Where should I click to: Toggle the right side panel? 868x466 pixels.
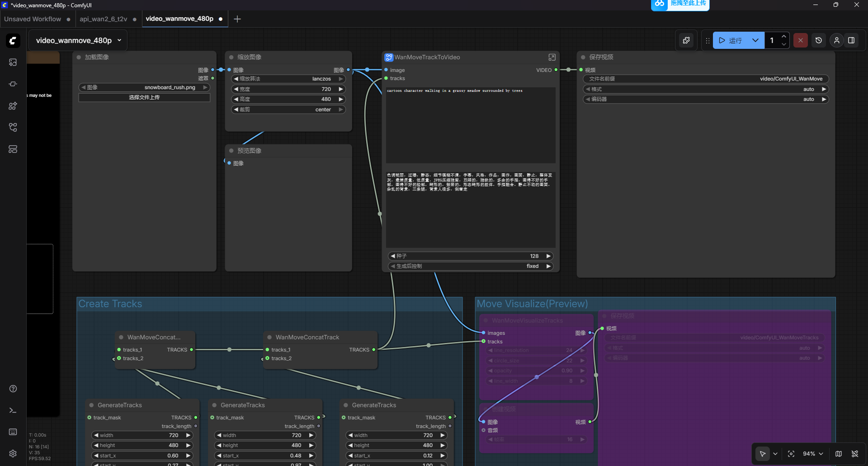point(851,40)
